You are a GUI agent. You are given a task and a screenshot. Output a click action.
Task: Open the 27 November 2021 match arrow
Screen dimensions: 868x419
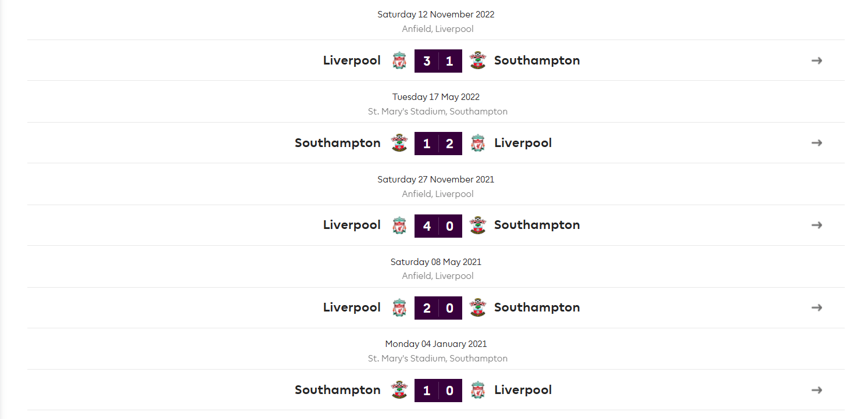(x=817, y=225)
